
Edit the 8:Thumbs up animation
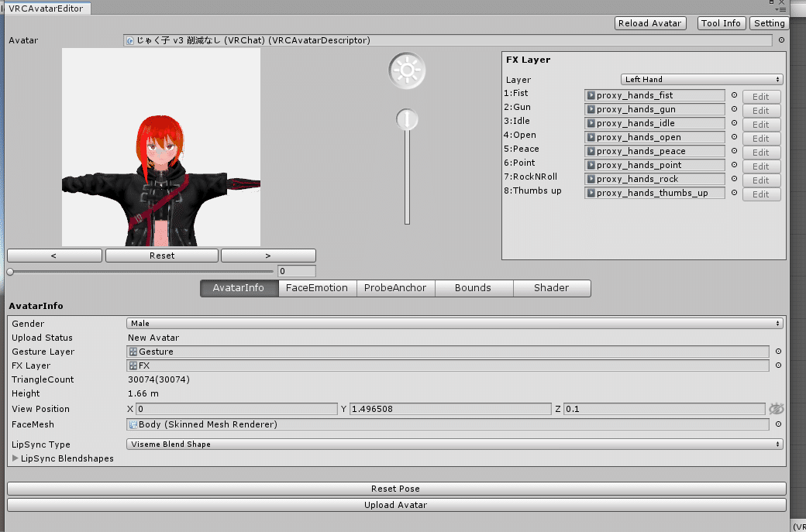pos(761,194)
